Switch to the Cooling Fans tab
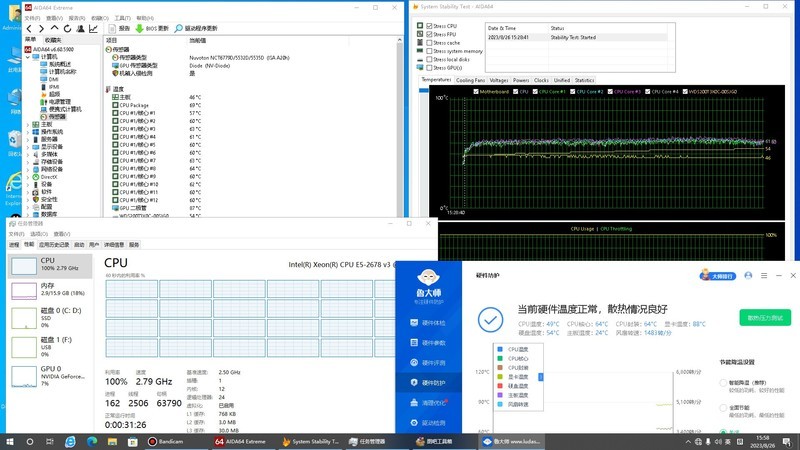This screenshot has width=800, height=450. pyautogui.click(x=468, y=80)
